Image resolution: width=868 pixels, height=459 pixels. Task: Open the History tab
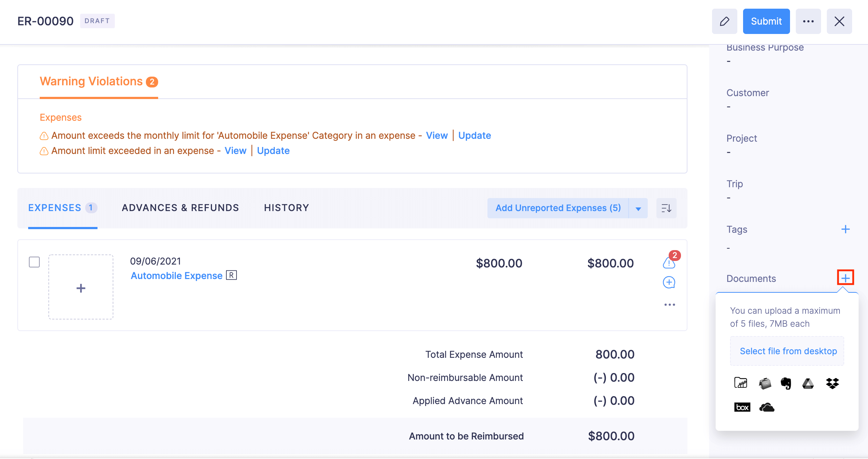286,208
